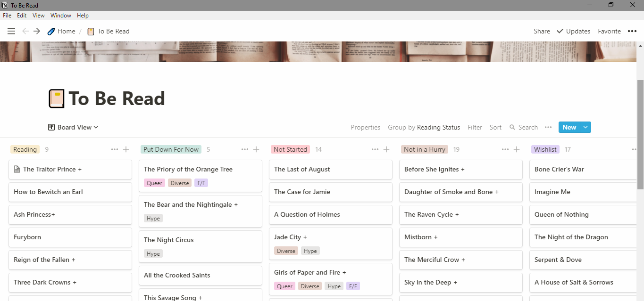Open the hamburger sidebar menu
The image size is (644, 301).
pos(11,31)
